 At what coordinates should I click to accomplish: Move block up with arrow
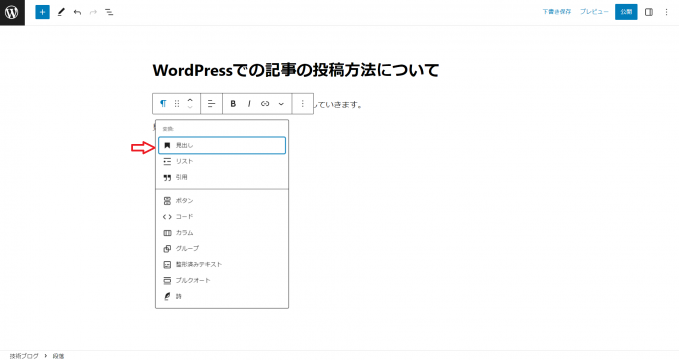[190, 100]
